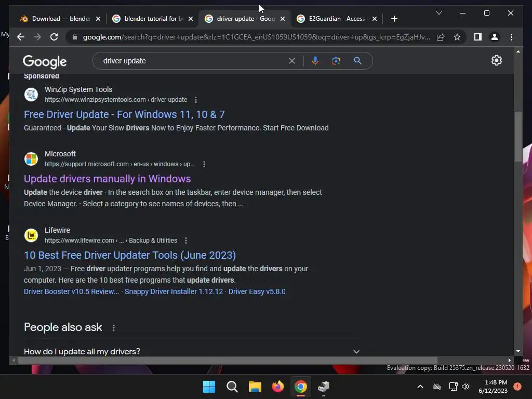This screenshot has height=399, width=532.
Task: Open more options for WinZip result
Action: tap(196, 100)
